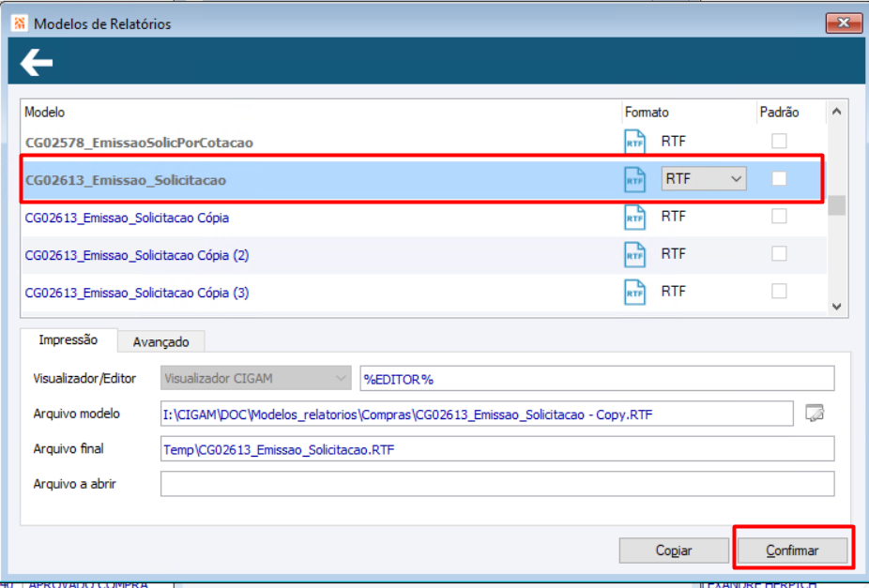Check Padrão for Emissao_Solicitacao Cópia (2)
The width and height of the screenshot is (869, 588).
[779, 253]
